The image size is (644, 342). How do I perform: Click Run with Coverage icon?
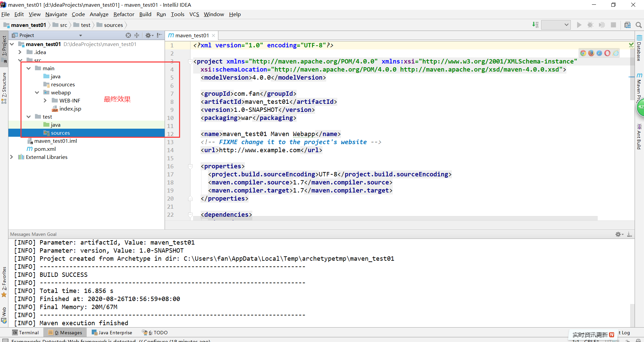point(602,25)
